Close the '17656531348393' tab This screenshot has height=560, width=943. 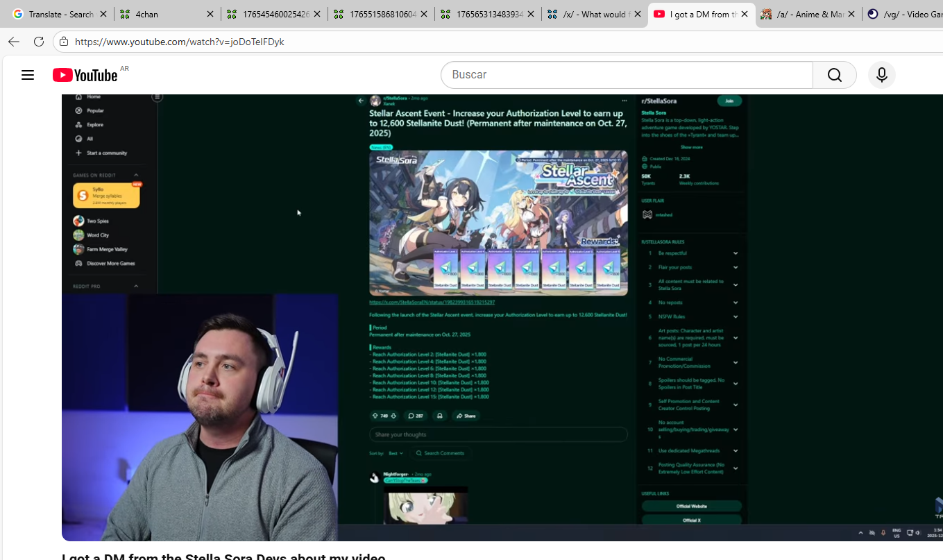(531, 14)
